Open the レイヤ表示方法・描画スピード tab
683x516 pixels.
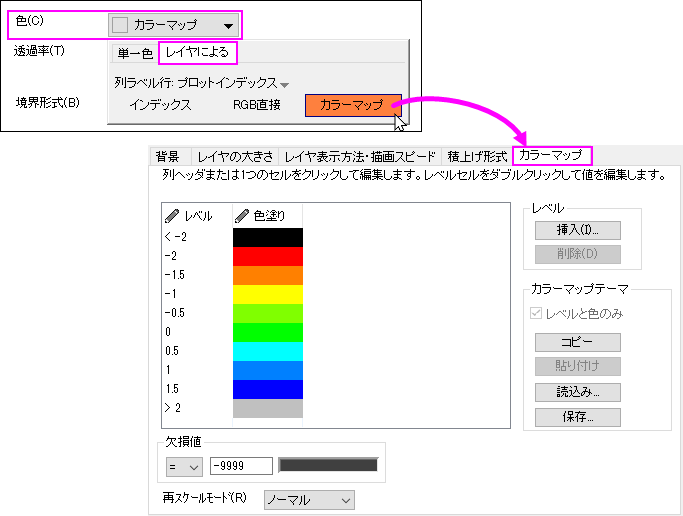(x=360, y=156)
